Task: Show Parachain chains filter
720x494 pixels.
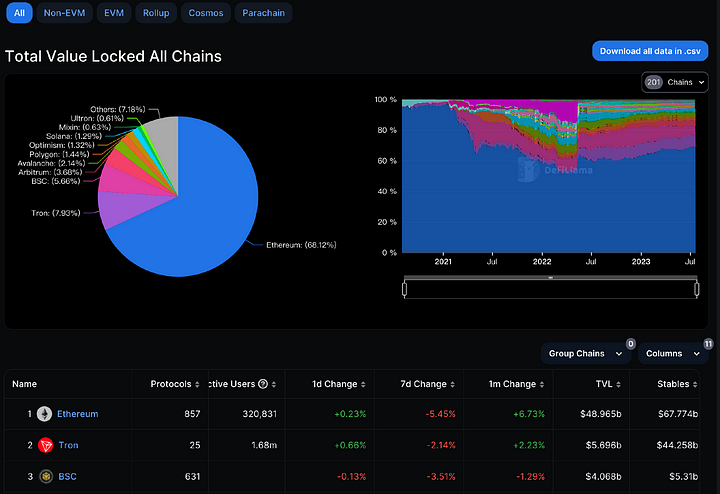Action: (264, 13)
